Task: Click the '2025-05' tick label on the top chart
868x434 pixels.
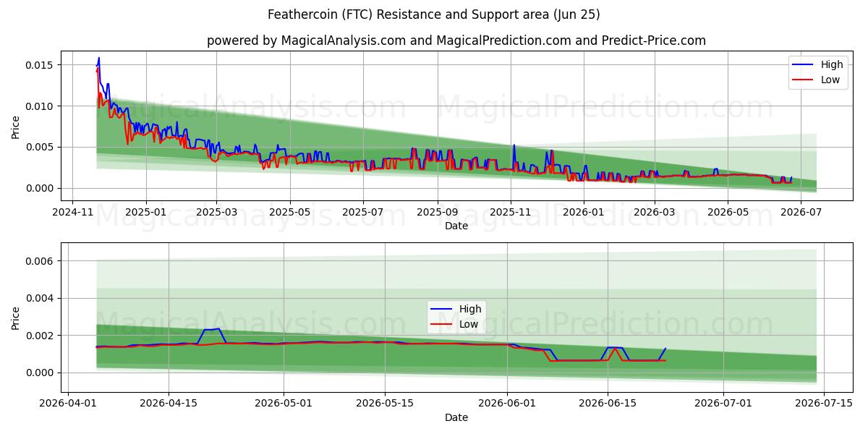Action: [x=290, y=213]
